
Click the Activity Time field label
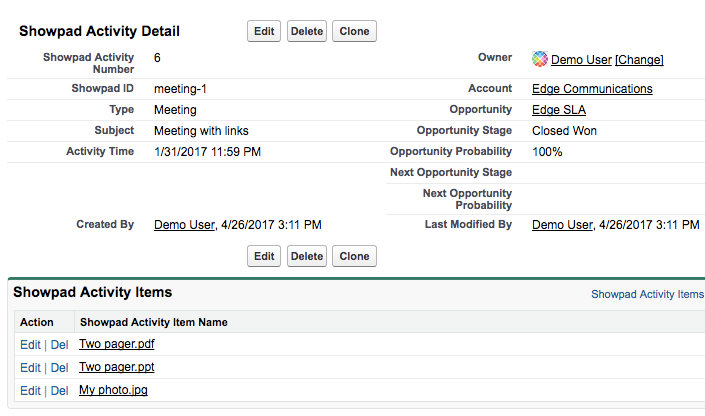coord(100,151)
